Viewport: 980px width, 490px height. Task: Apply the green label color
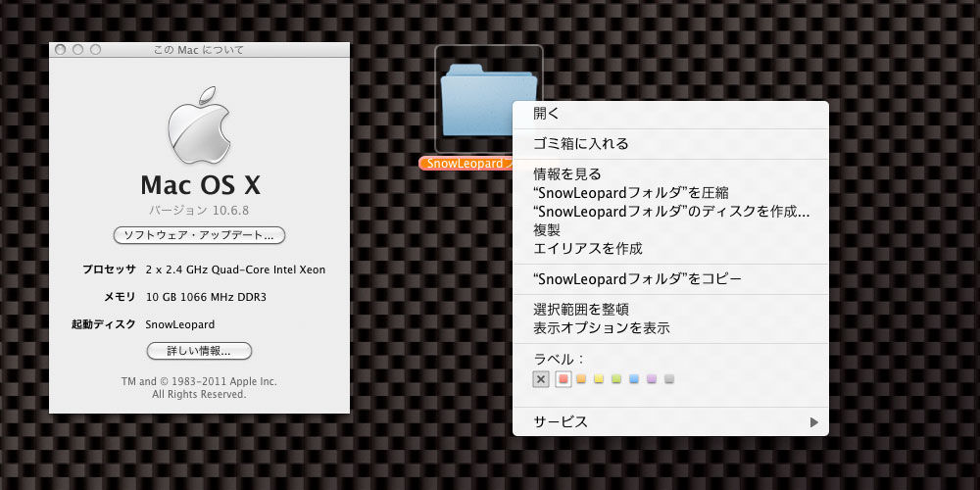(616, 379)
